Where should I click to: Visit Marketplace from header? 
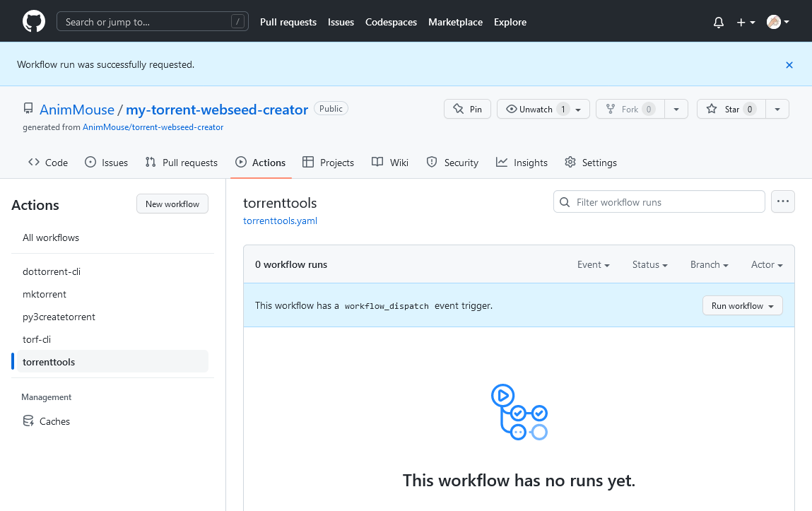click(x=455, y=22)
